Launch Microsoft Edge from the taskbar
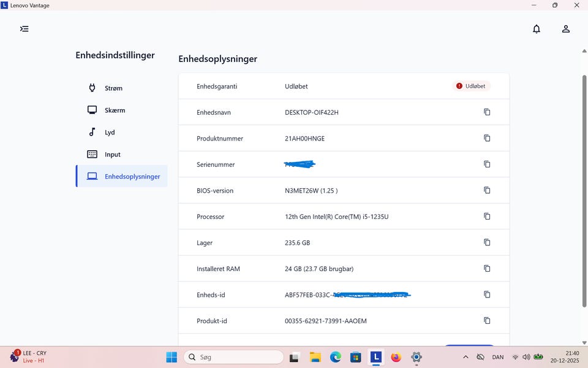The width and height of the screenshot is (588, 368). click(336, 357)
